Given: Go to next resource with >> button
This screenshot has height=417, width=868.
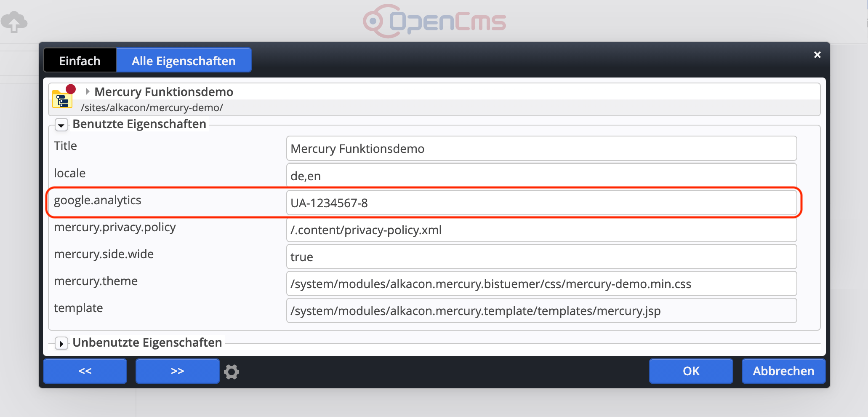Looking at the screenshot, I should coord(177,371).
